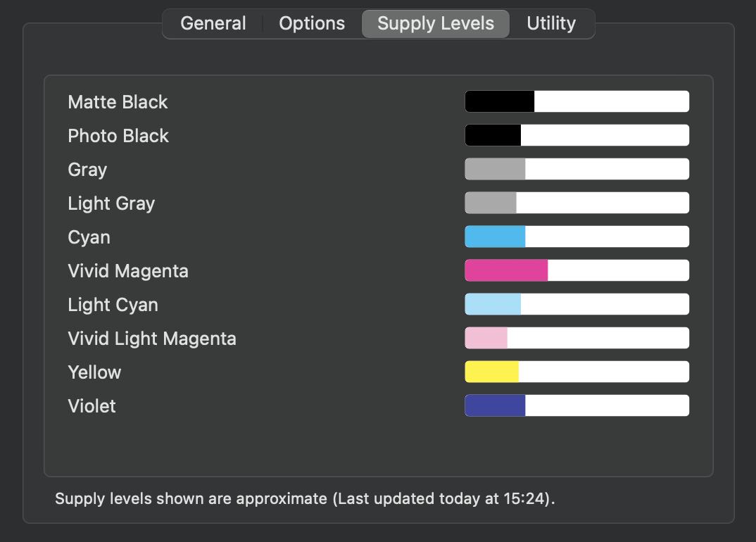Go to the Utility tab
This screenshot has width=756, height=542.
coord(551,23)
